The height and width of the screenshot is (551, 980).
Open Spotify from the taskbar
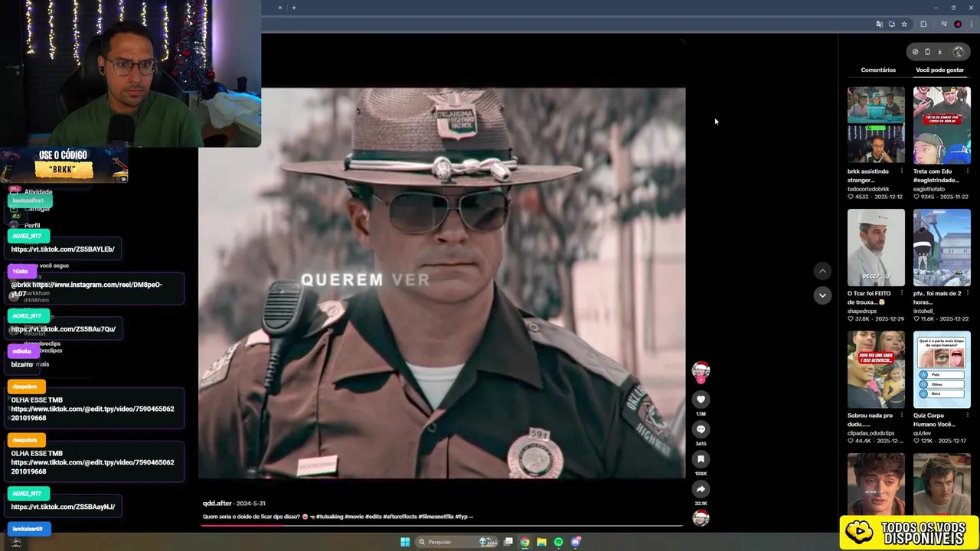[558, 542]
